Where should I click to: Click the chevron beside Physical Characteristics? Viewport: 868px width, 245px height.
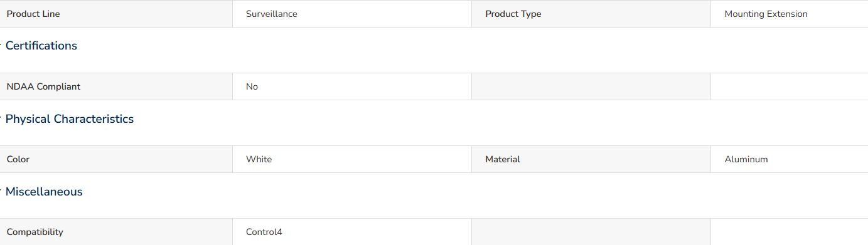[1, 119]
